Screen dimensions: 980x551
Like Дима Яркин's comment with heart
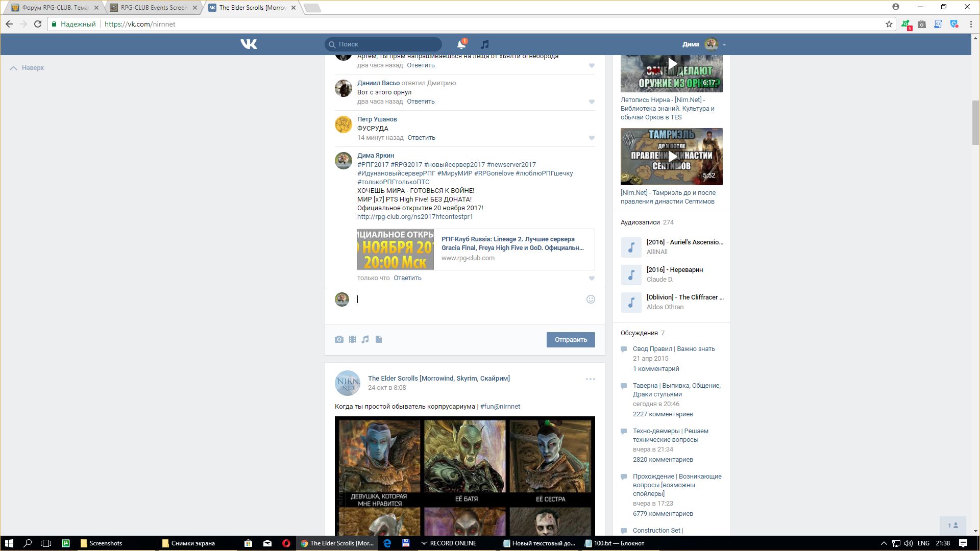pyautogui.click(x=592, y=278)
